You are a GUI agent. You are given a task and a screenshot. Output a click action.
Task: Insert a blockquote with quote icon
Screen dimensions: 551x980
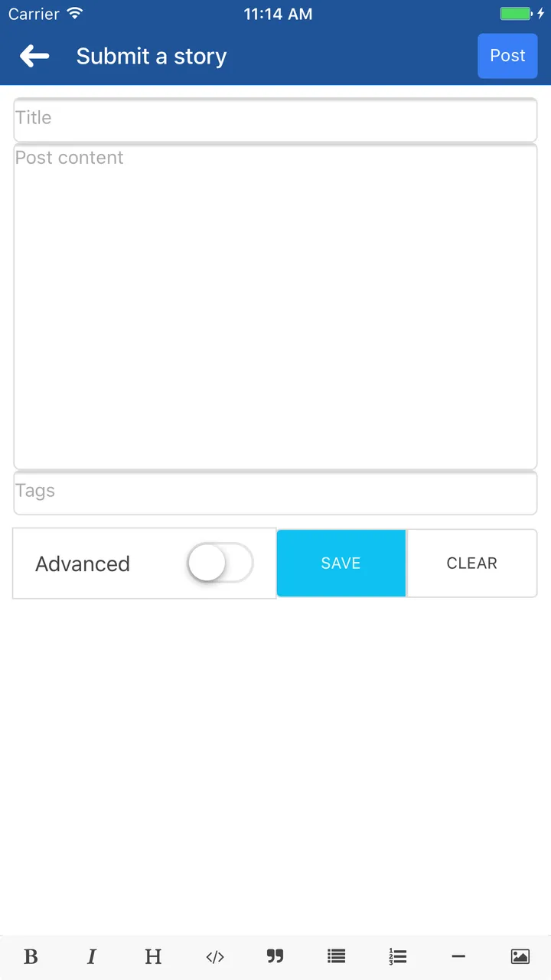275,955
